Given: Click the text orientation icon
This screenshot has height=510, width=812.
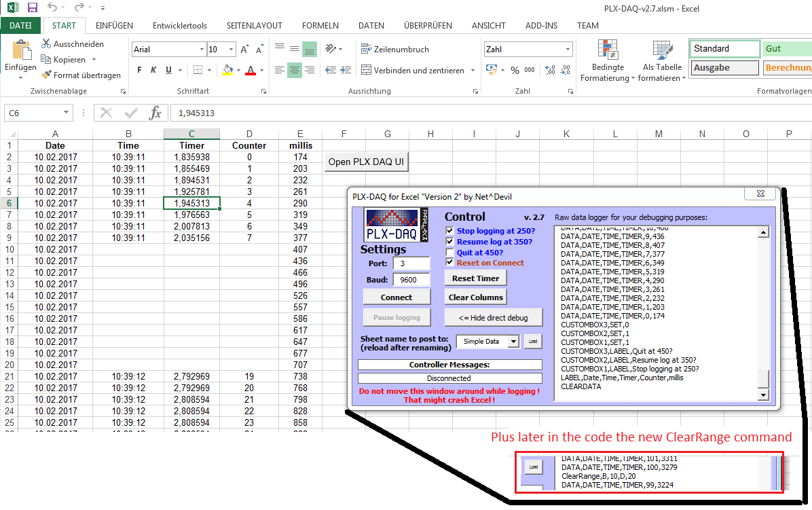Looking at the screenshot, I should [331, 49].
